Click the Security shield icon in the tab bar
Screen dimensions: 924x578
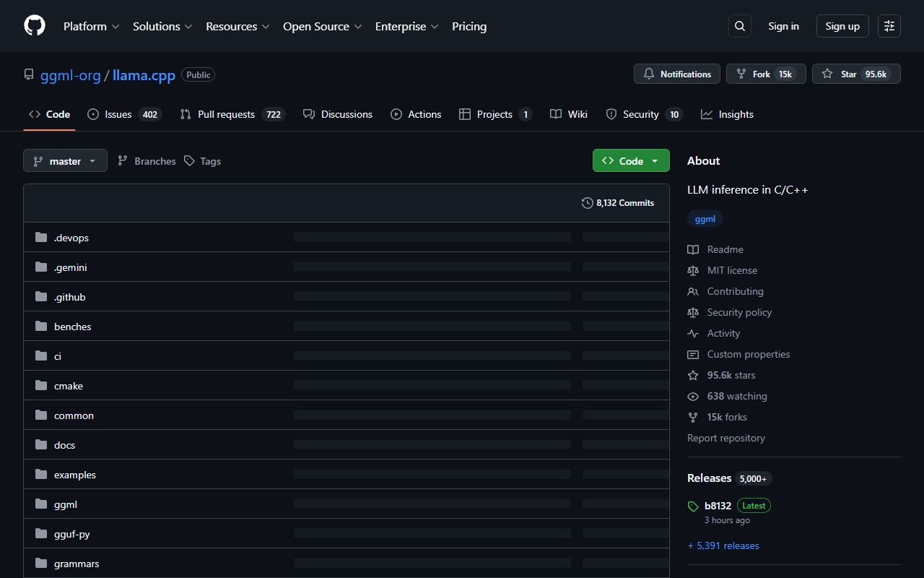(x=610, y=114)
